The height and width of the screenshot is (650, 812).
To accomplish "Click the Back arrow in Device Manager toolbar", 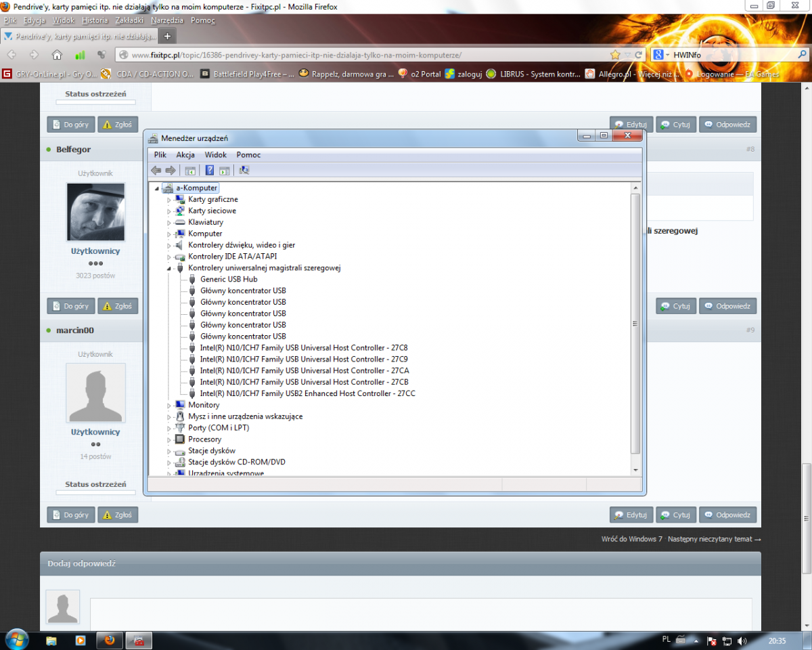I will tap(156, 171).
